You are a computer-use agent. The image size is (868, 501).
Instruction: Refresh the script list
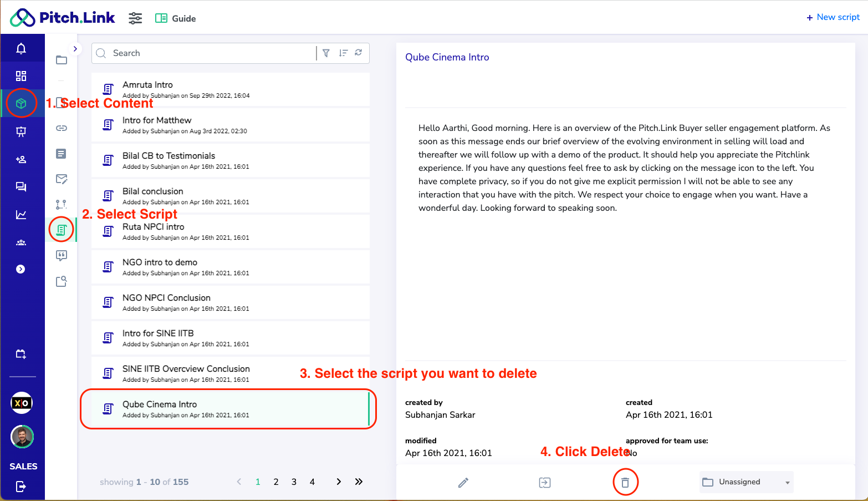[x=359, y=52]
